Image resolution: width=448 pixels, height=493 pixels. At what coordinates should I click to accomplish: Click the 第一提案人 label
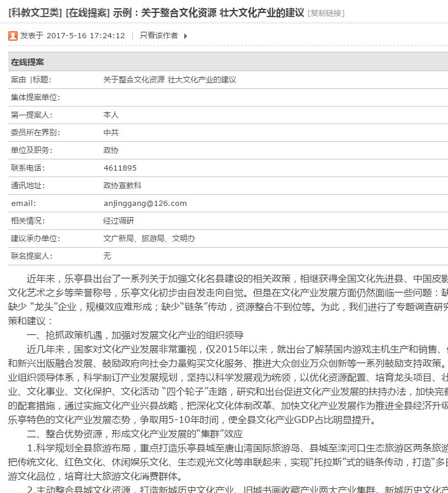[32, 115]
